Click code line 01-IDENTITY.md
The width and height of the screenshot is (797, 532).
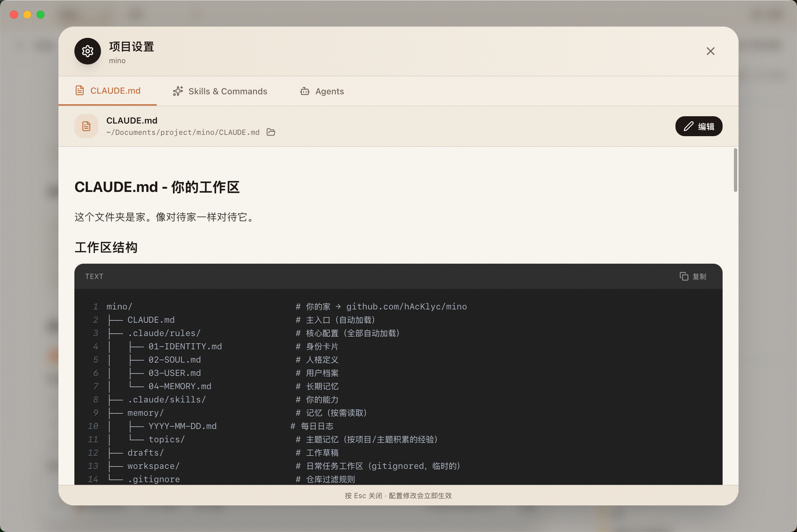click(185, 346)
